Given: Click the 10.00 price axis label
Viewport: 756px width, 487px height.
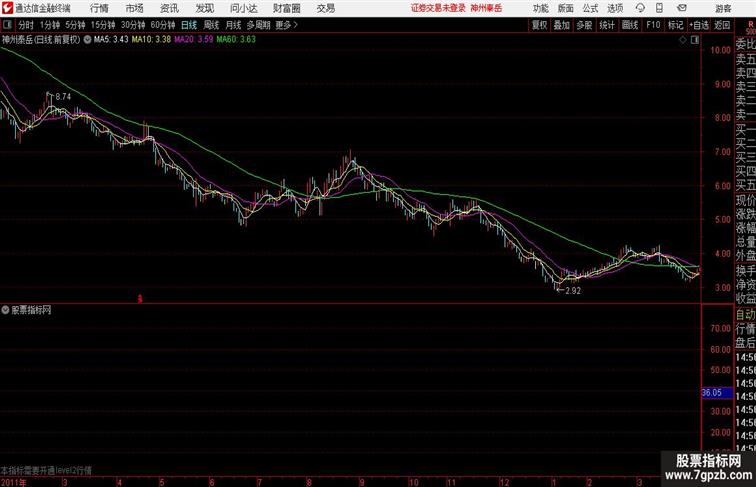Looking at the screenshot, I should point(721,50).
